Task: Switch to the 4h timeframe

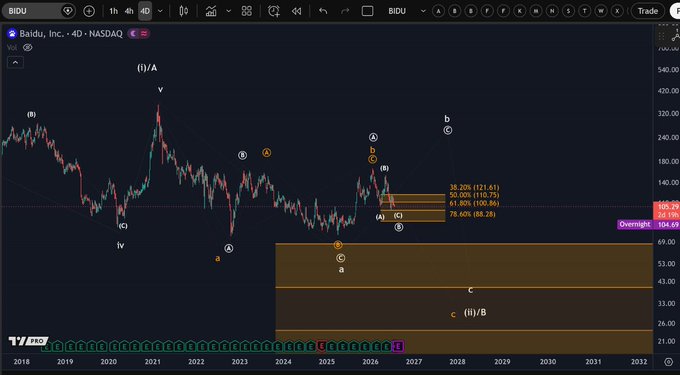Action: tap(129, 11)
